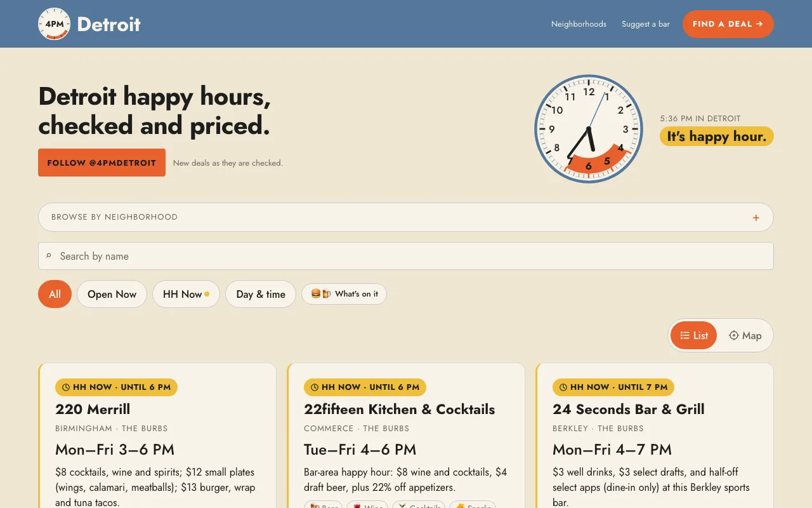
Task: Click New deals as they are checked text
Action: click(x=228, y=163)
